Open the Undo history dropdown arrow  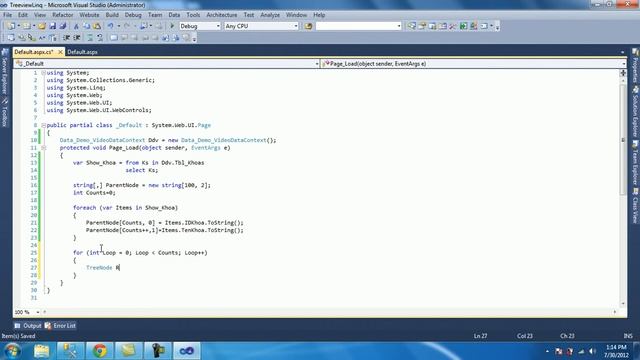coord(118,26)
